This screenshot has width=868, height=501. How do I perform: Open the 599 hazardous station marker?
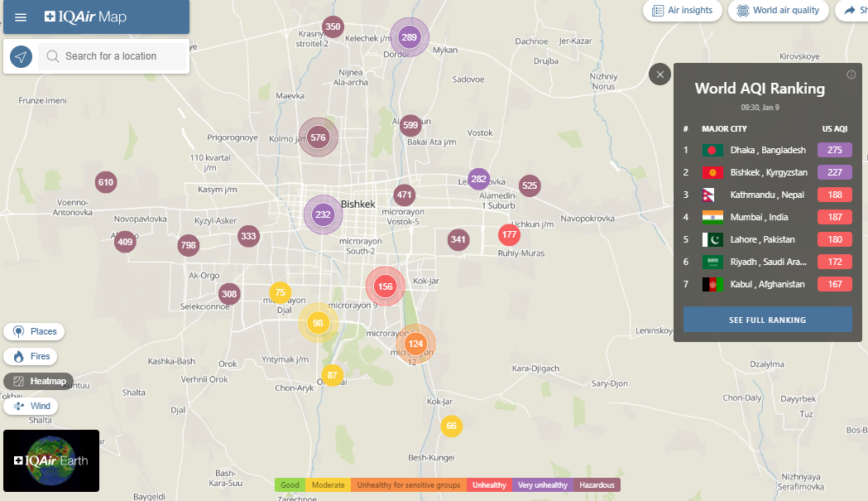tap(410, 126)
